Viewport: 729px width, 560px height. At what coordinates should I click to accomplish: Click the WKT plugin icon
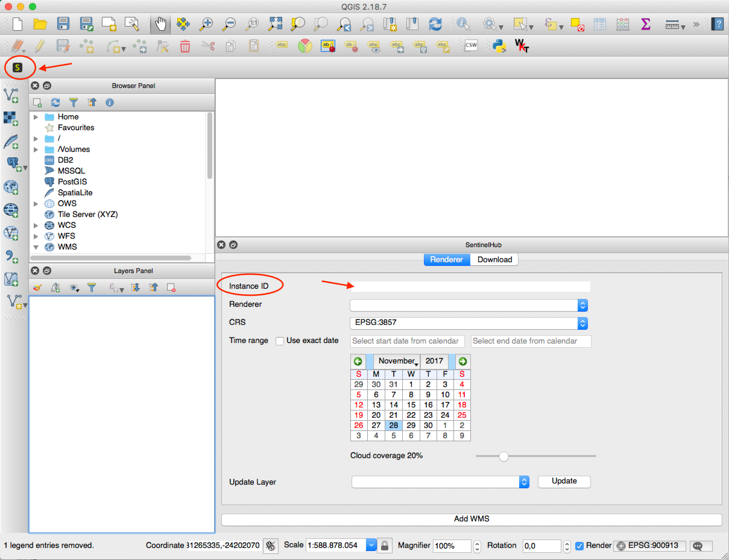click(521, 46)
